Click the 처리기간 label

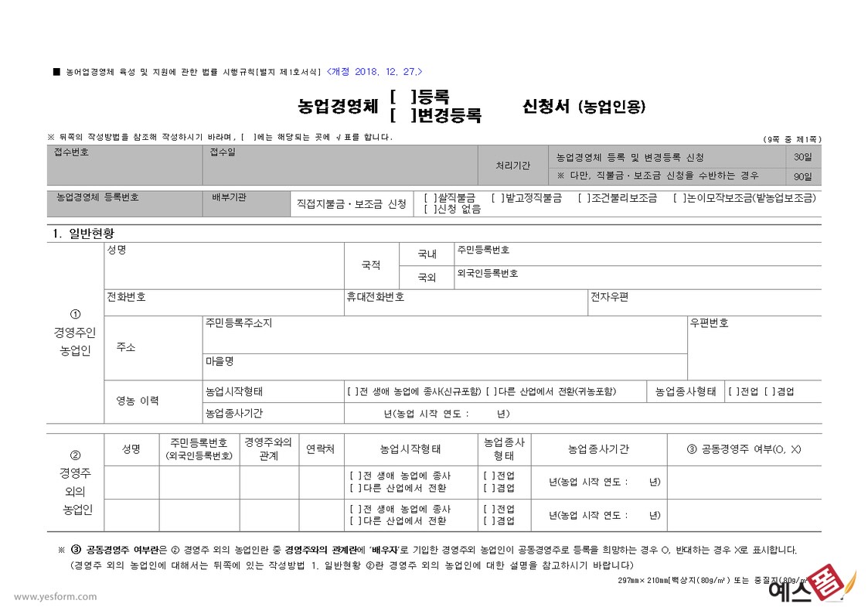click(513, 165)
